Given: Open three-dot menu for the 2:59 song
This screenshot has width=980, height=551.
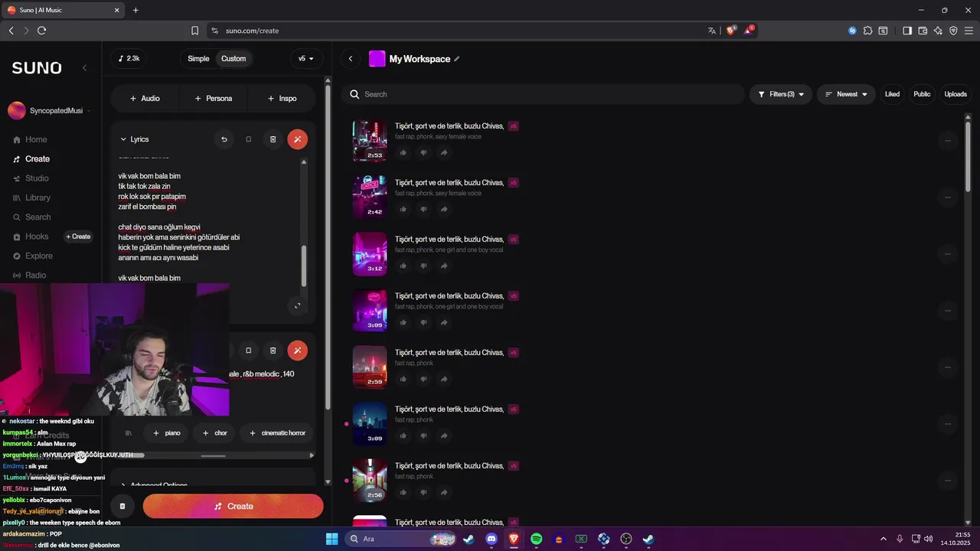Looking at the screenshot, I should [948, 367].
